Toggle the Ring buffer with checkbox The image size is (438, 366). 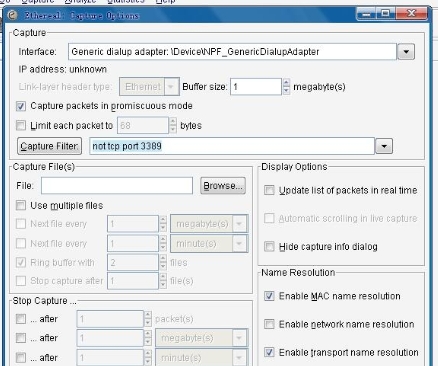tap(21, 262)
